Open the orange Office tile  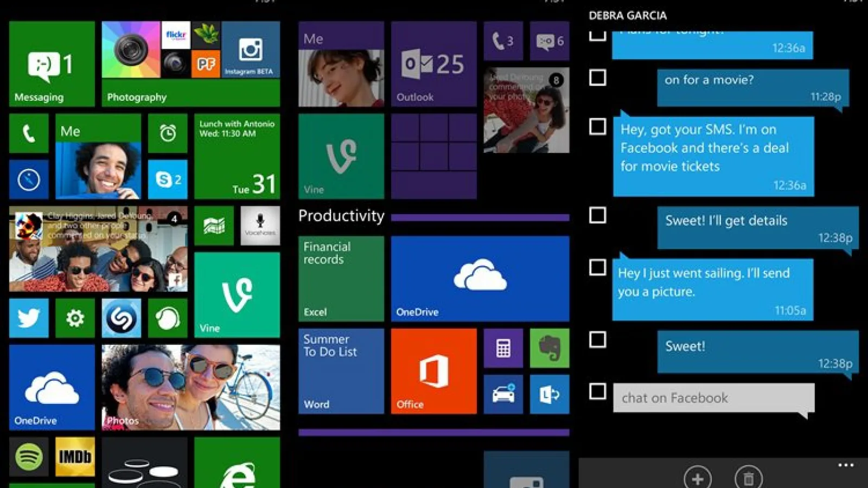[x=434, y=371]
